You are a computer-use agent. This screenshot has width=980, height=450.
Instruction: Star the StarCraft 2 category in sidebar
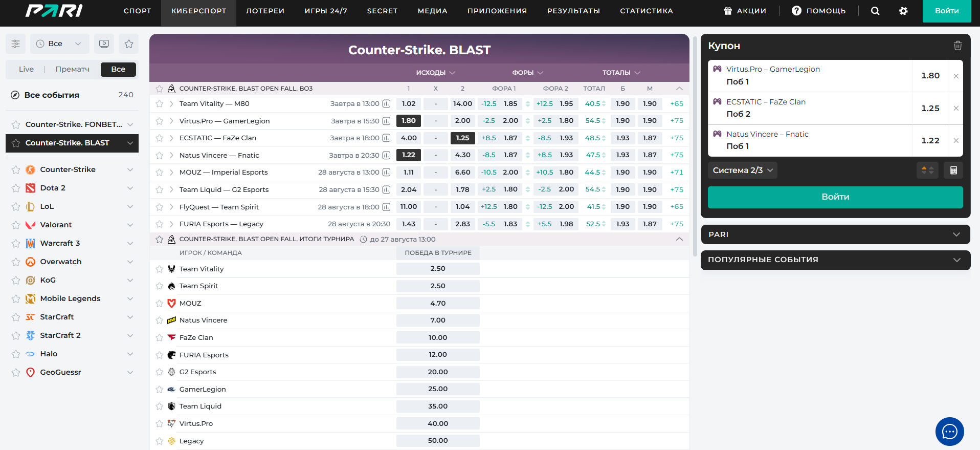pyautogui.click(x=16, y=336)
